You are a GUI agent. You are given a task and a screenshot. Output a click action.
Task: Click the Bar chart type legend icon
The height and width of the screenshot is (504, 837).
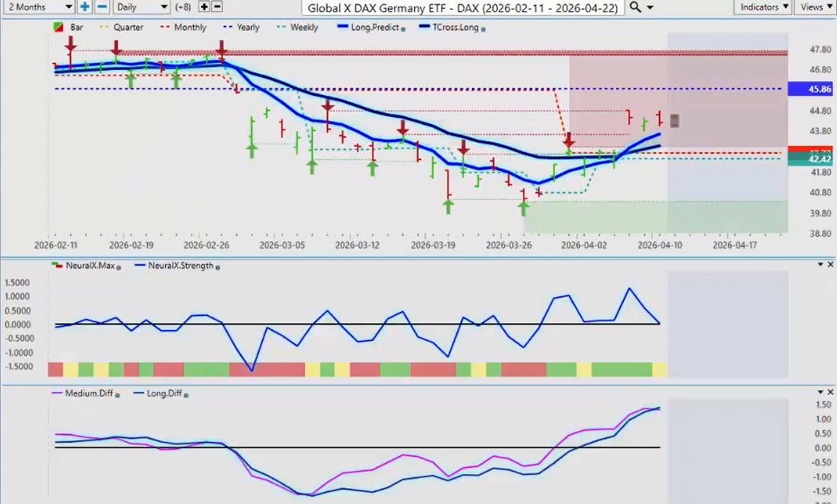tap(59, 28)
